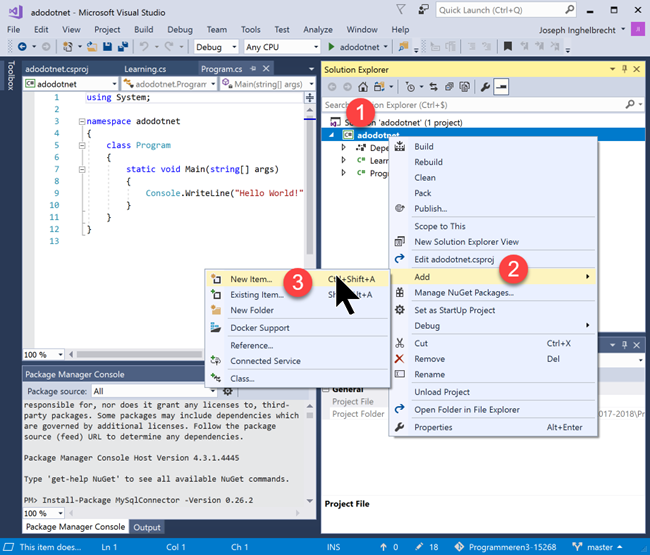Viewport: 650px width, 555px height.
Task: Click the Properties wrench icon in Solution Explorer
Action: coord(485,87)
